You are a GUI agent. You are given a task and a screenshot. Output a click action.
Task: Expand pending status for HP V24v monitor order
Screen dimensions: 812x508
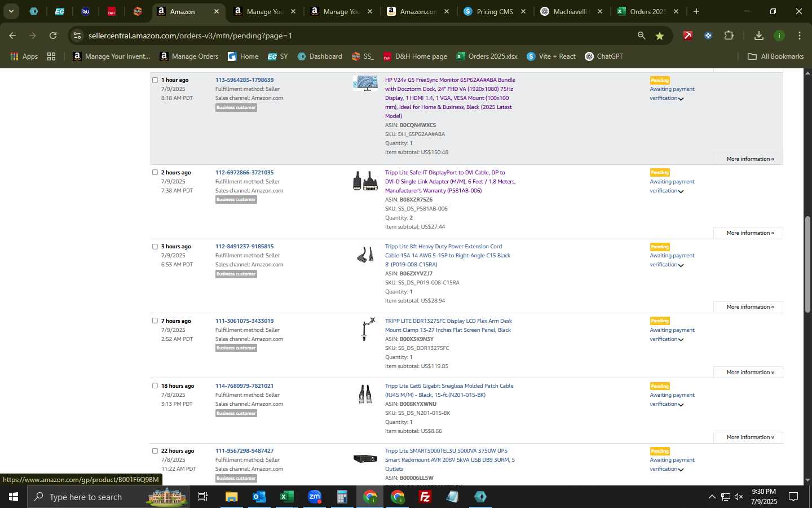[681, 99]
